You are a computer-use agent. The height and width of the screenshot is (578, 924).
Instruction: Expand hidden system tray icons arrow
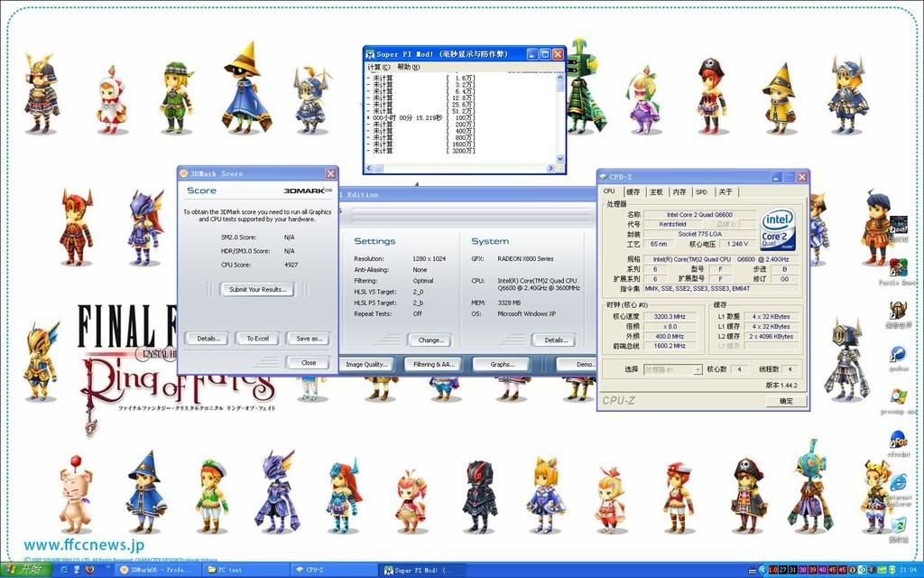(762, 570)
